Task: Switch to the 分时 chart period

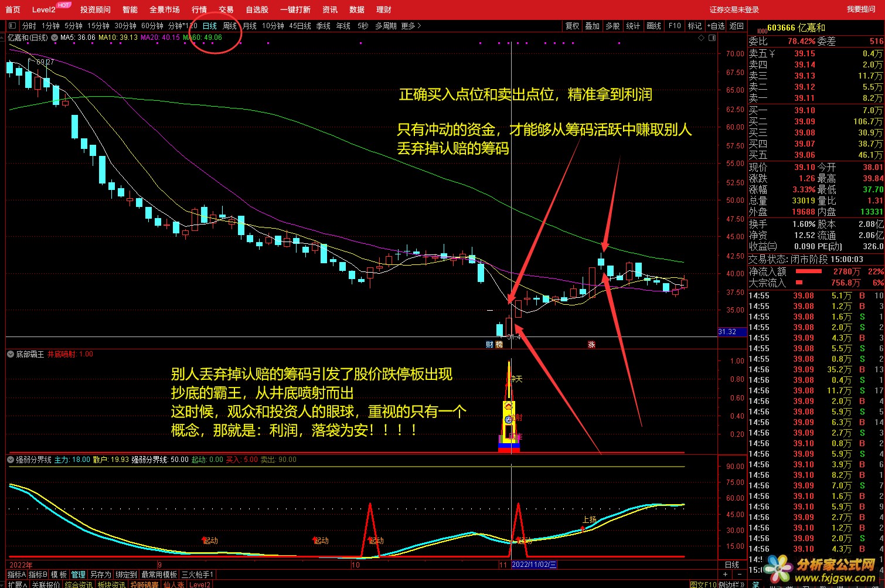Action: [x=29, y=26]
